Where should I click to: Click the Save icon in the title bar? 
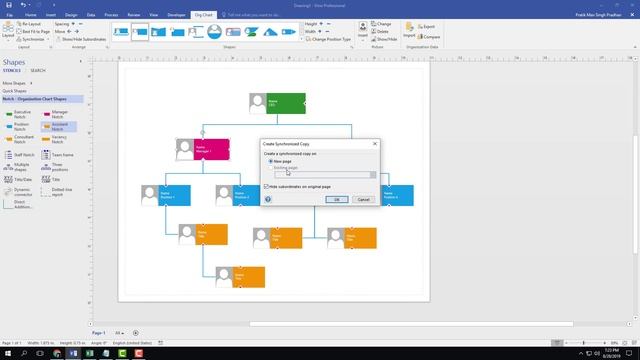[9, 5]
